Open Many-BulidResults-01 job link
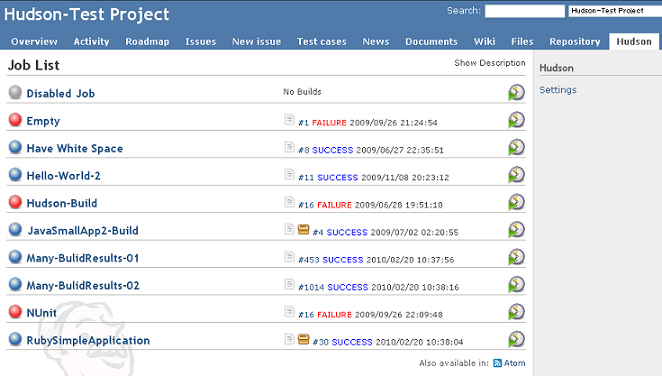662x376 pixels. tap(83, 258)
